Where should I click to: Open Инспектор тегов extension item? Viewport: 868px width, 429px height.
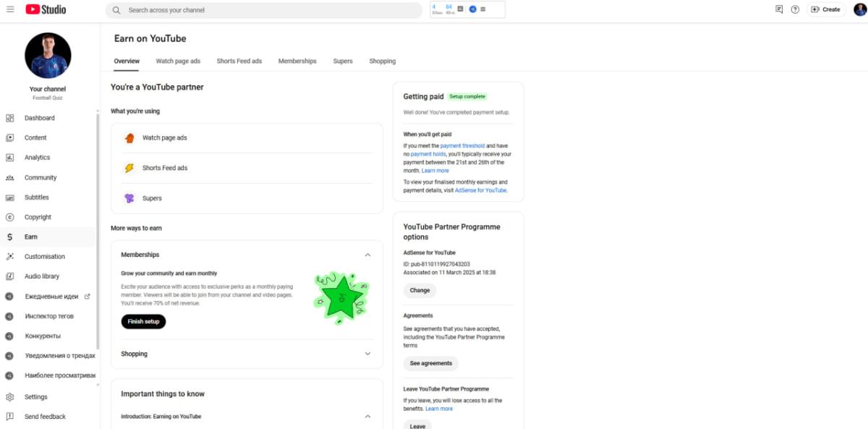click(50, 316)
